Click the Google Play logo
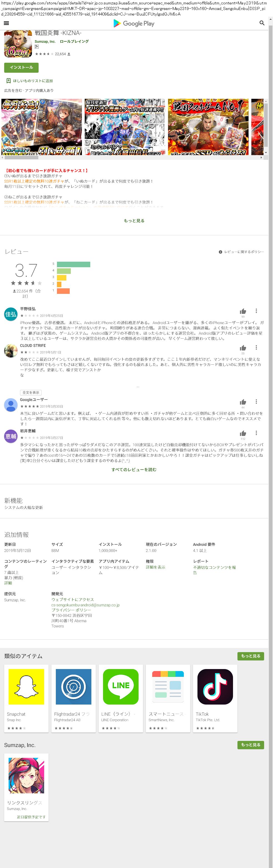Screen dimensions: 273x868 (134, 23)
